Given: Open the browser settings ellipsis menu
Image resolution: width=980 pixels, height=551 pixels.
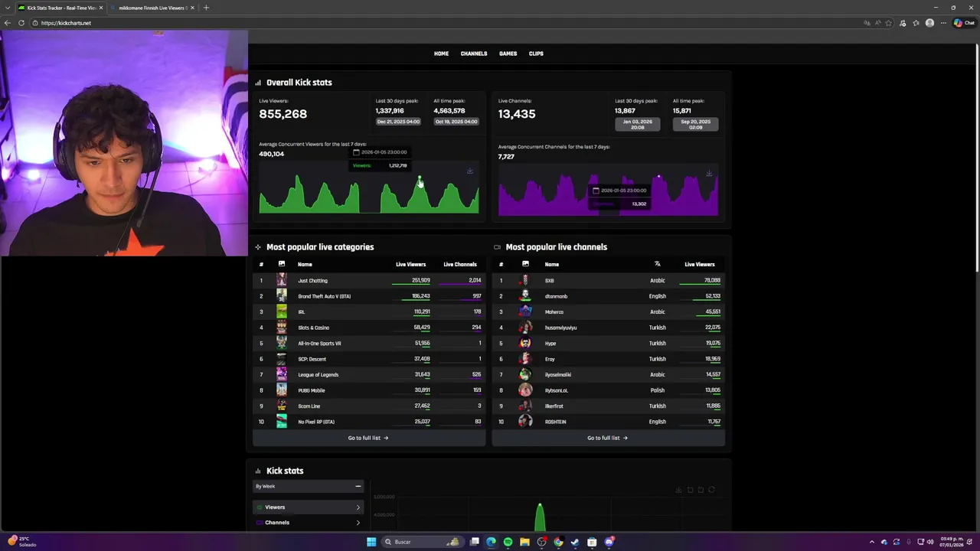Looking at the screenshot, I should 942,23.
